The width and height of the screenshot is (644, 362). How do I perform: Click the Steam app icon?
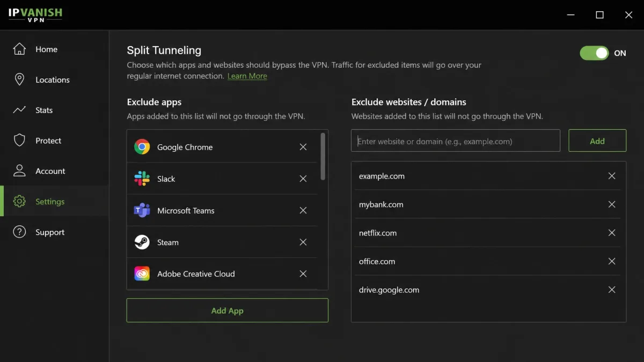coord(142,242)
